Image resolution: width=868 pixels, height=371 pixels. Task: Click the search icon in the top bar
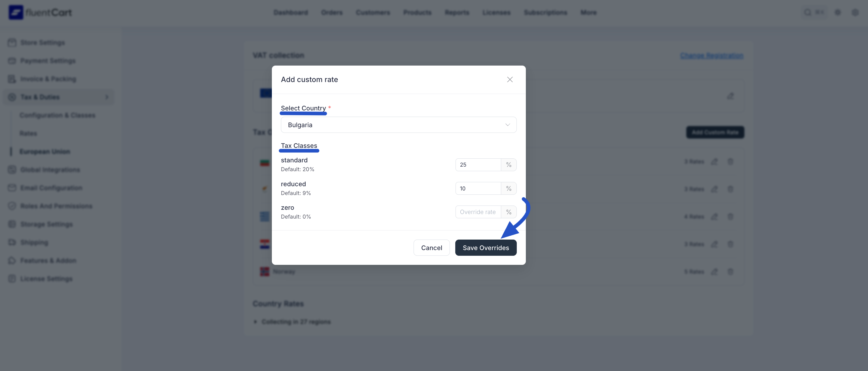click(807, 12)
